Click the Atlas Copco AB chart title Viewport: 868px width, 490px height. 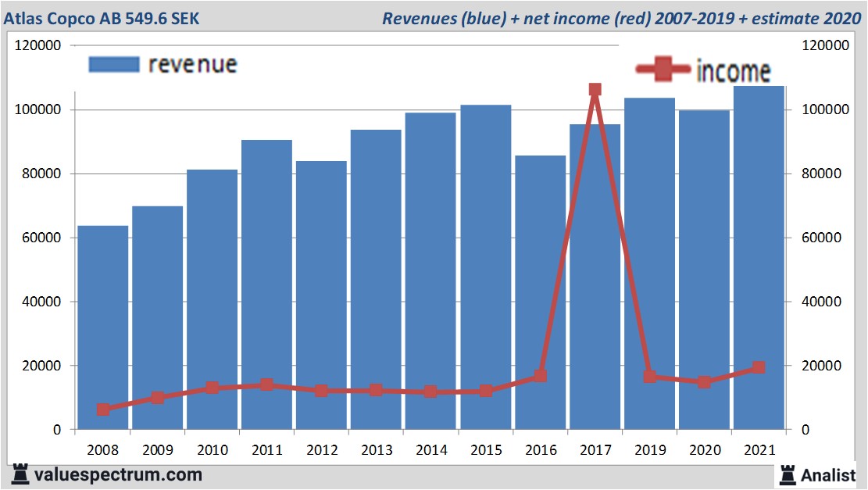(100, 18)
